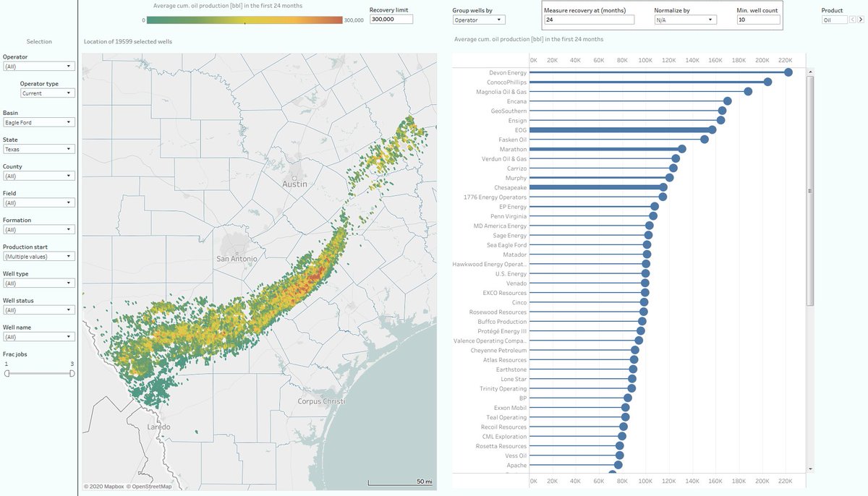Image resolution: width=868 pixels, height=496 pixels.
Task: Click the Frac jobs slider right handle
Action: point(72,373)
